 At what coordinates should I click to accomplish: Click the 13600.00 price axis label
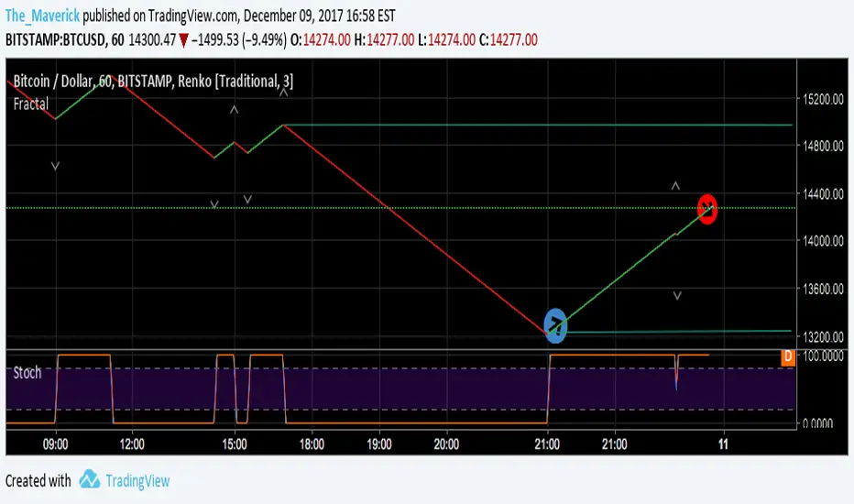point(823,289)
